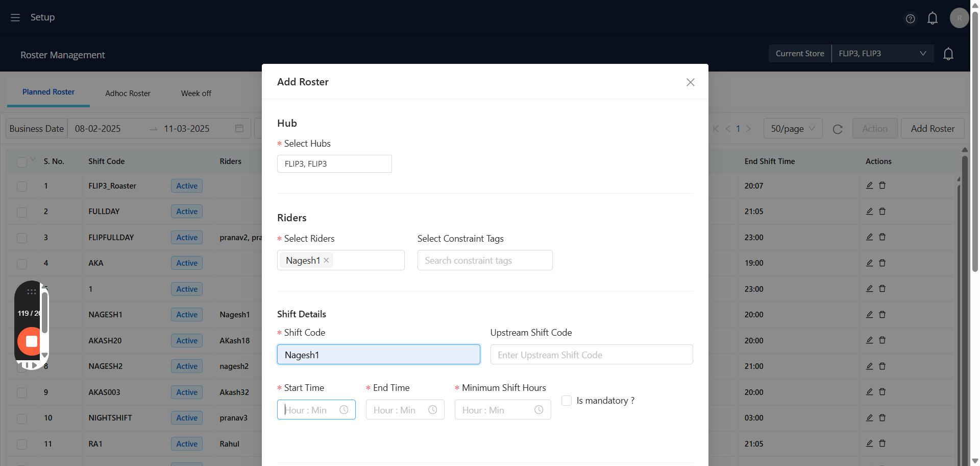Select checkbox for FULLDAY row
980x466 pixels.
[x=22, y=212]
